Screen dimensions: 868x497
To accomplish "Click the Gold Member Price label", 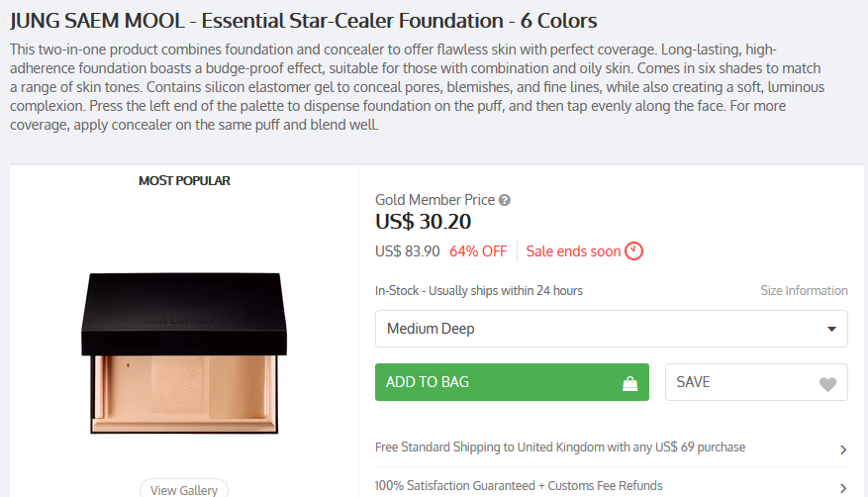I will (x=434, y=200).
